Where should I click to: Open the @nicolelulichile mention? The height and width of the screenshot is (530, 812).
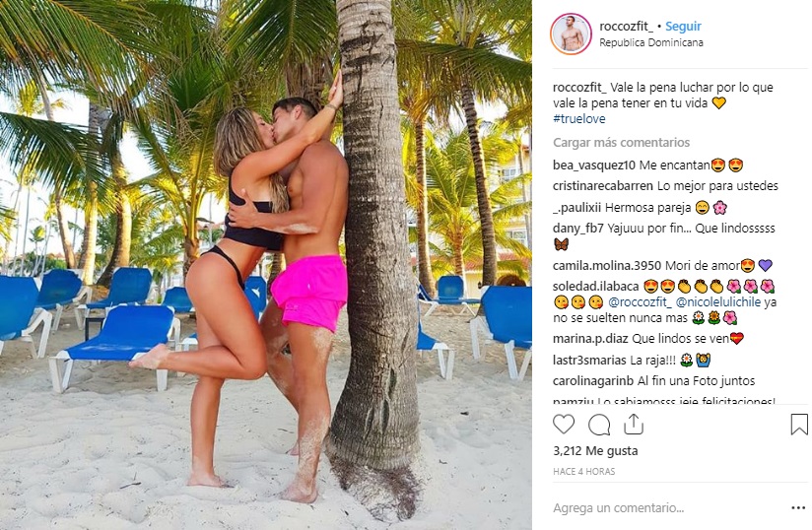718,302
